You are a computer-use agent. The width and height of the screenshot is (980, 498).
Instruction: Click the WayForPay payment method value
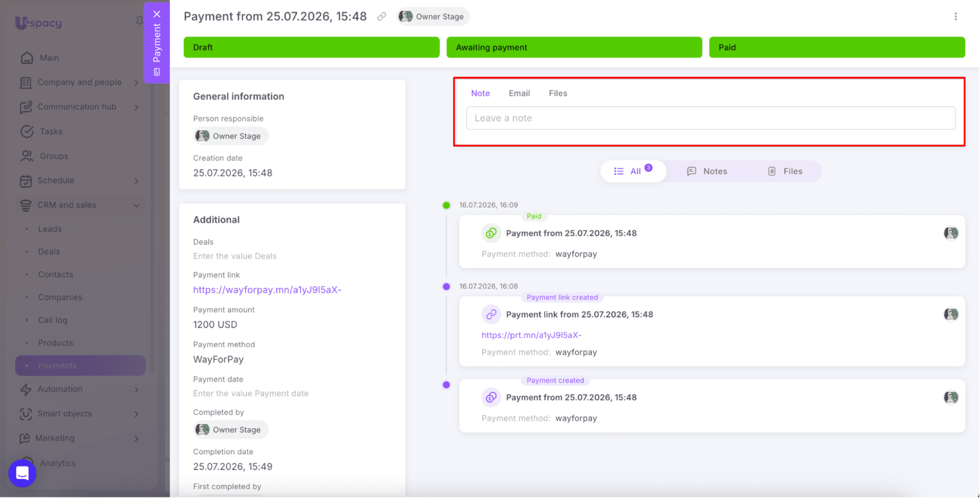218,359
